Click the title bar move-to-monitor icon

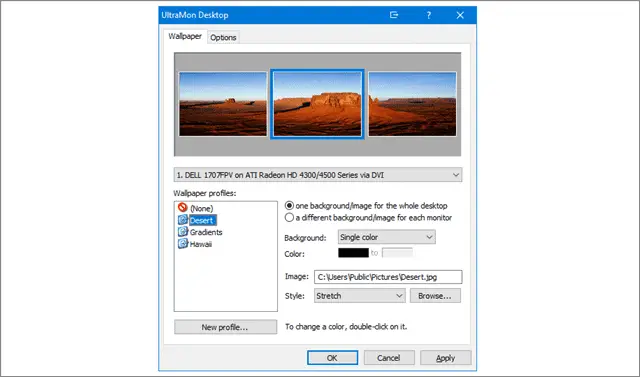pos(394,15)
